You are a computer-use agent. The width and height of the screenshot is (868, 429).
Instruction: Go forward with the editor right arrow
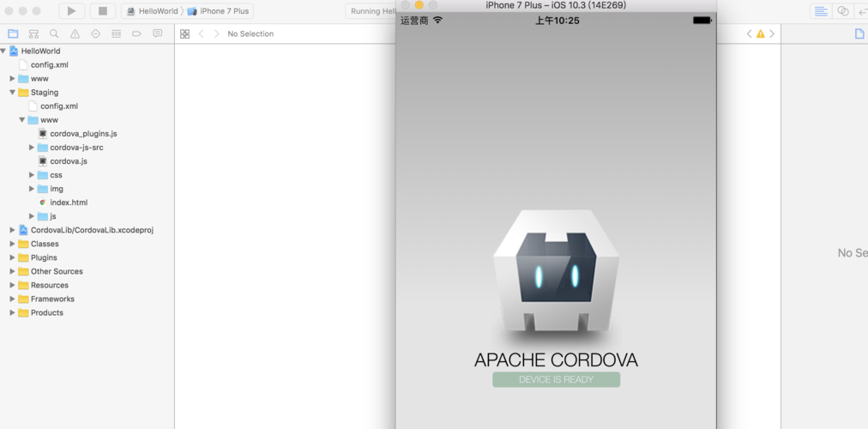click(x=216, y=33)
